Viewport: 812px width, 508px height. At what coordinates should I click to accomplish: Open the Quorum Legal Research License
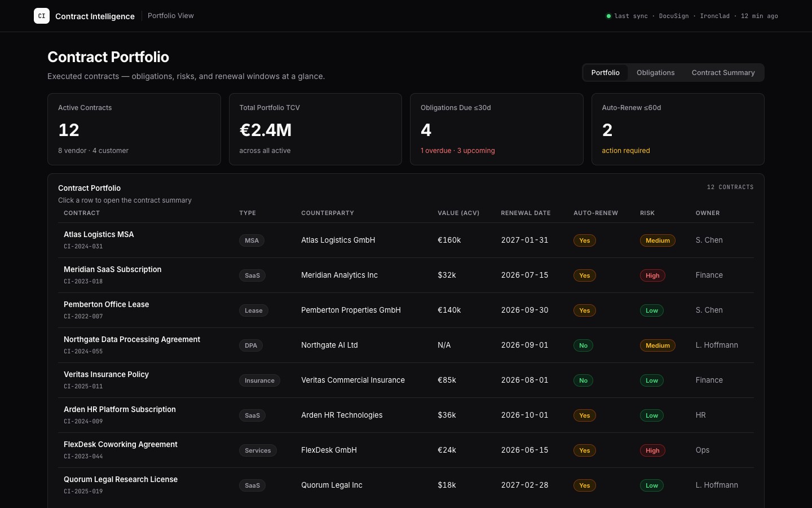pos(406,485)
